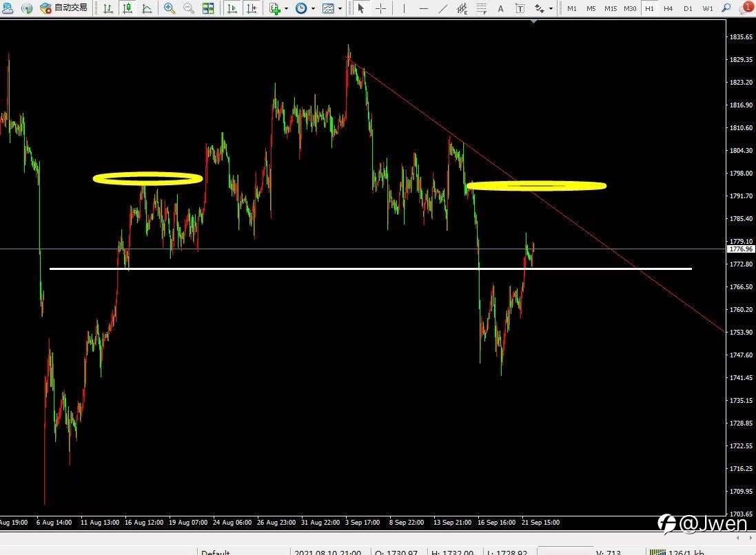Select the trendline drawing tool
The image size is (756, 555).
point(443,8)
